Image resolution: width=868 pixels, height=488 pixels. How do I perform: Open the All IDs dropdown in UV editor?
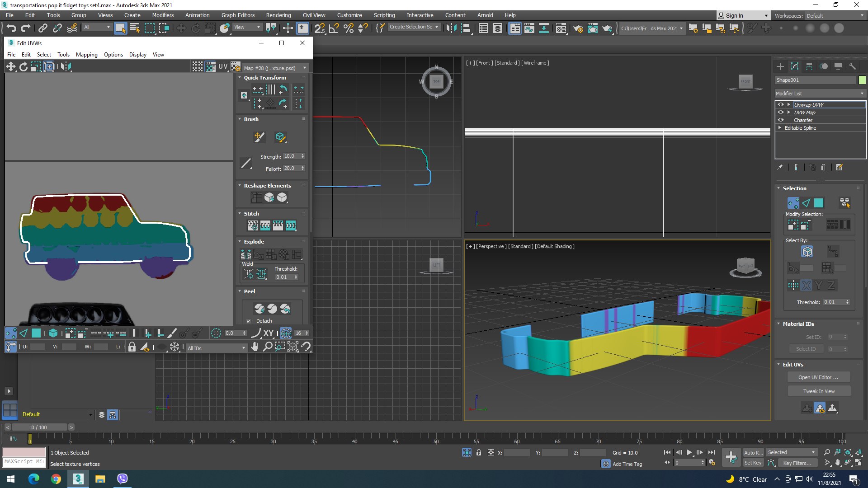tap(216, 348)
